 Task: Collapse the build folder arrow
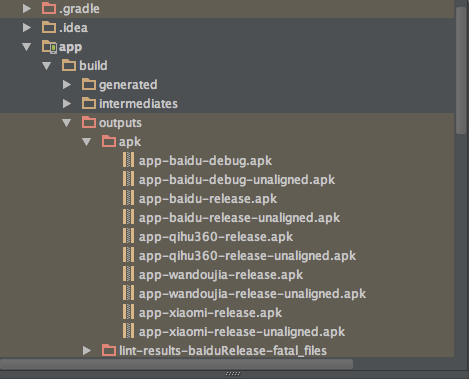(46, 66)
